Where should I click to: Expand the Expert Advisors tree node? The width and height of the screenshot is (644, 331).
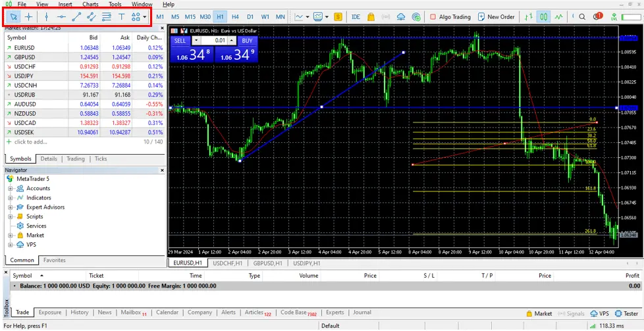[x=11, y=207]
